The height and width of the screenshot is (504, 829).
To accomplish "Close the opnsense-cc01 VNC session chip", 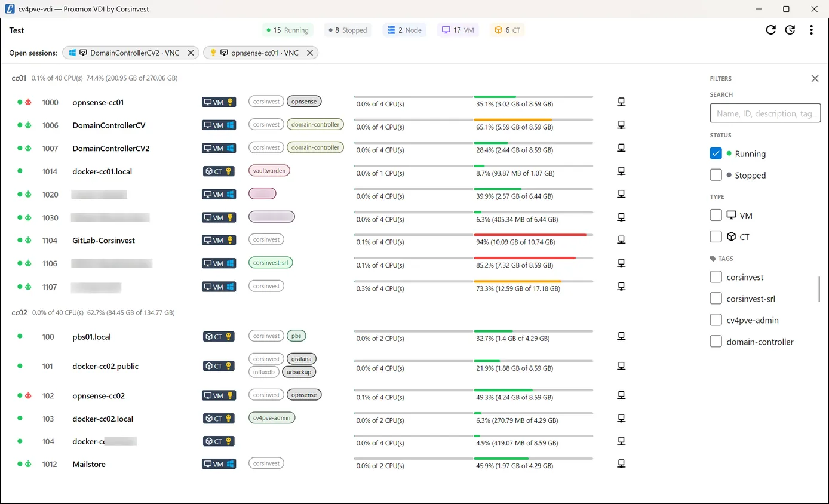I will 310,53.
